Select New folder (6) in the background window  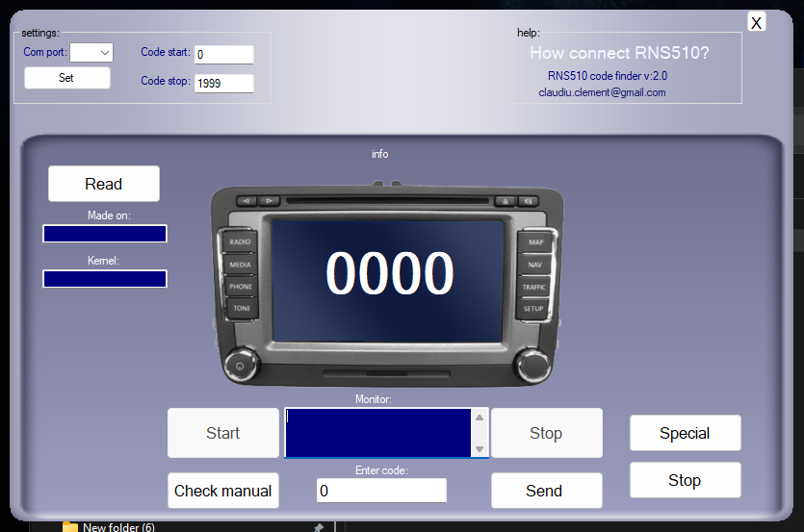click(x=118, y=527)
